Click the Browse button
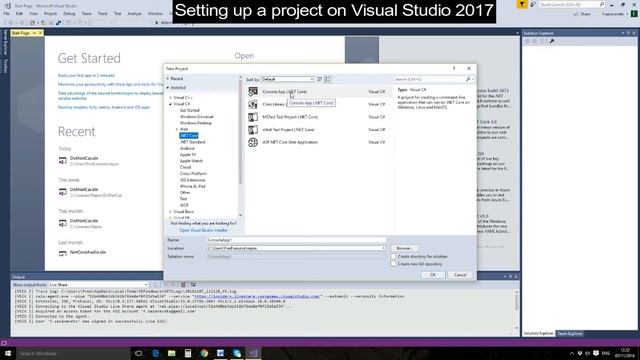 point(404,248)
